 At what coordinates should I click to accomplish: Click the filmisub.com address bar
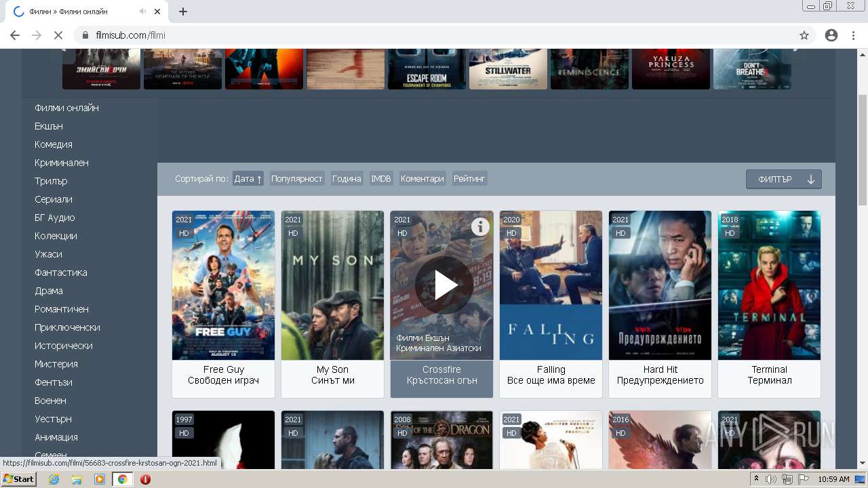434,35
